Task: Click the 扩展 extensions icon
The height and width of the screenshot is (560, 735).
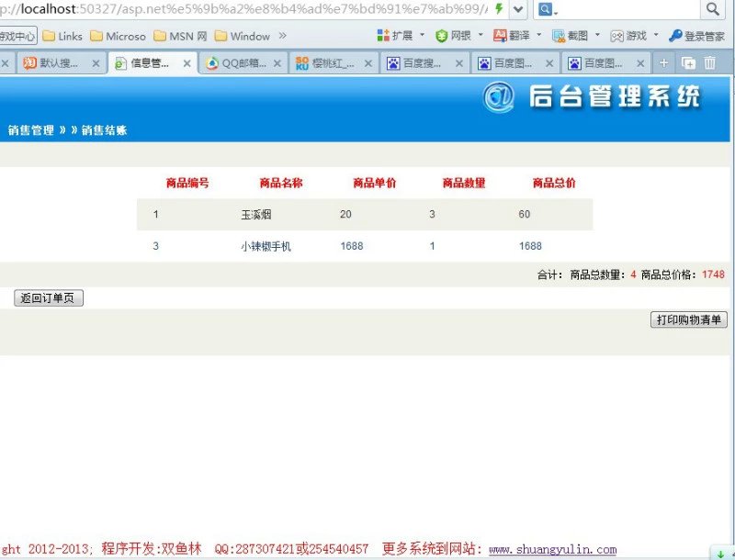Action: point(383,35)
